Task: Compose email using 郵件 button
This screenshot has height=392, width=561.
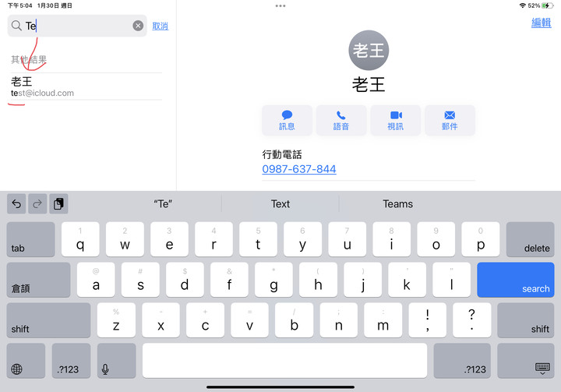Action: coord(450,120)
